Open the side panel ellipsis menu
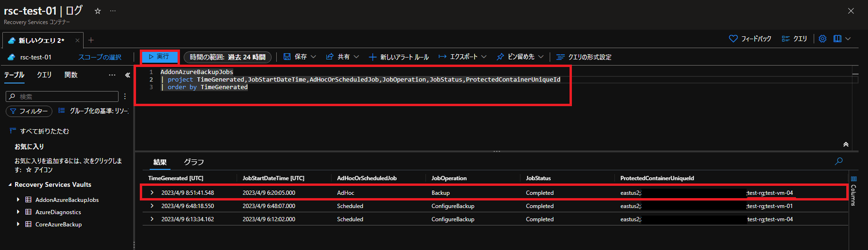 (x=112, y=75)
